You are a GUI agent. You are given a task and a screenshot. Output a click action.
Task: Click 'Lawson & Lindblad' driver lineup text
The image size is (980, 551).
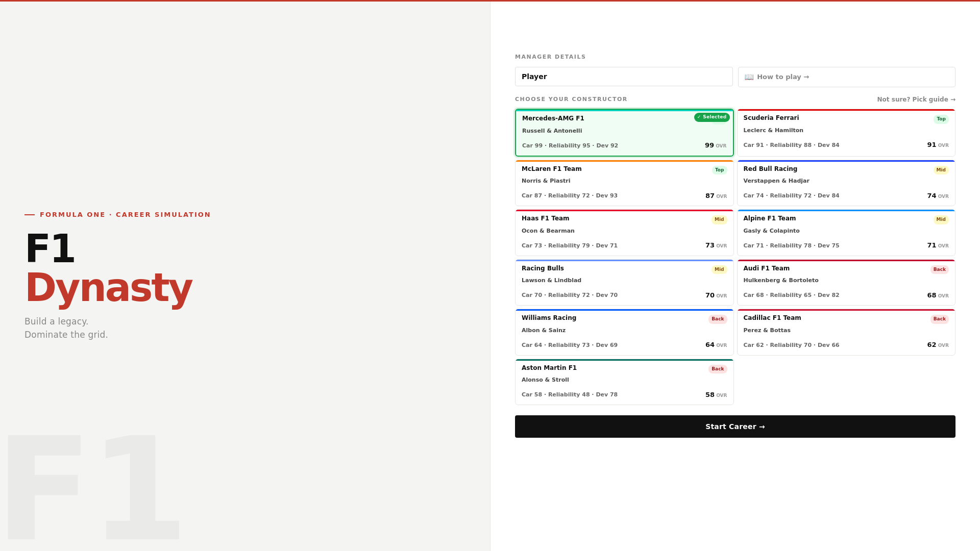(551, 281)
